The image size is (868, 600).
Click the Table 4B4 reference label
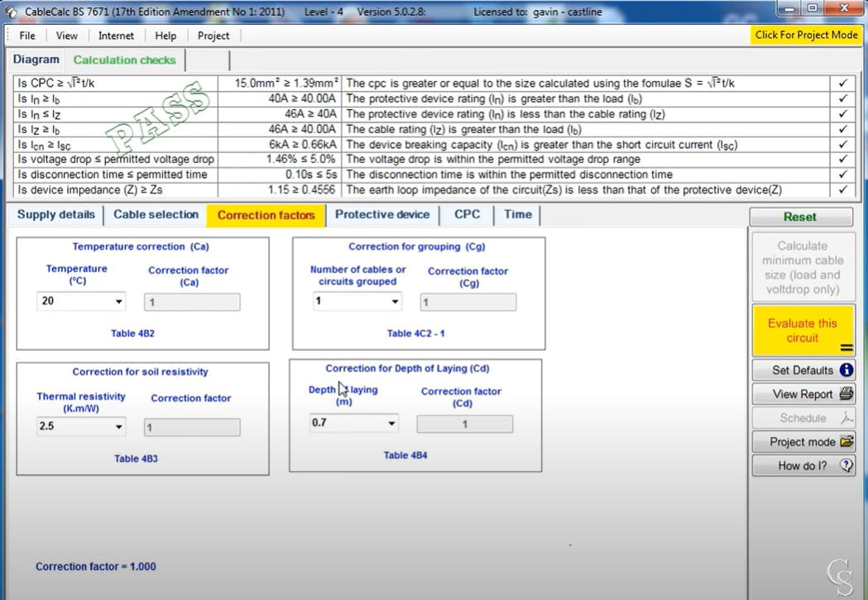[x=405, y=455]
